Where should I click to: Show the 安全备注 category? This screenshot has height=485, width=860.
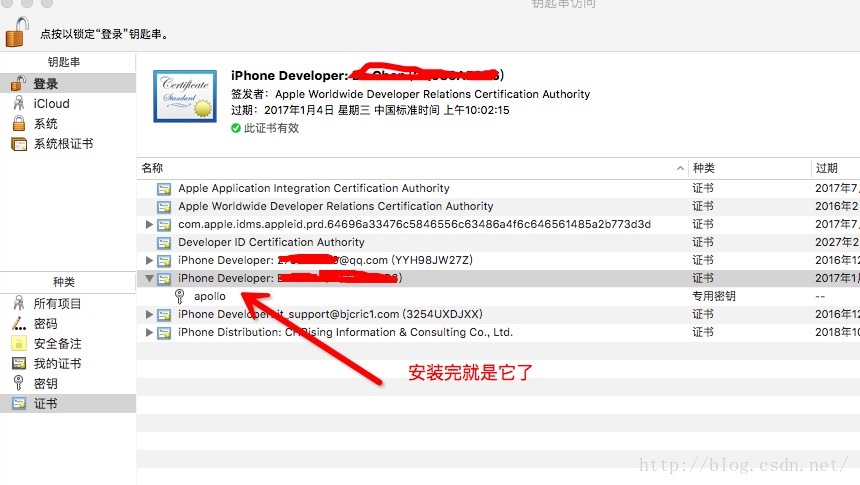tap(67, 343)
